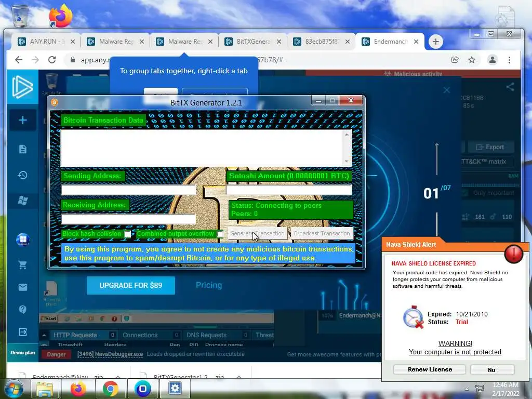Click Renew License in Nava Shield alert
This screenshot has width=532, height=399.
point(430,369)
